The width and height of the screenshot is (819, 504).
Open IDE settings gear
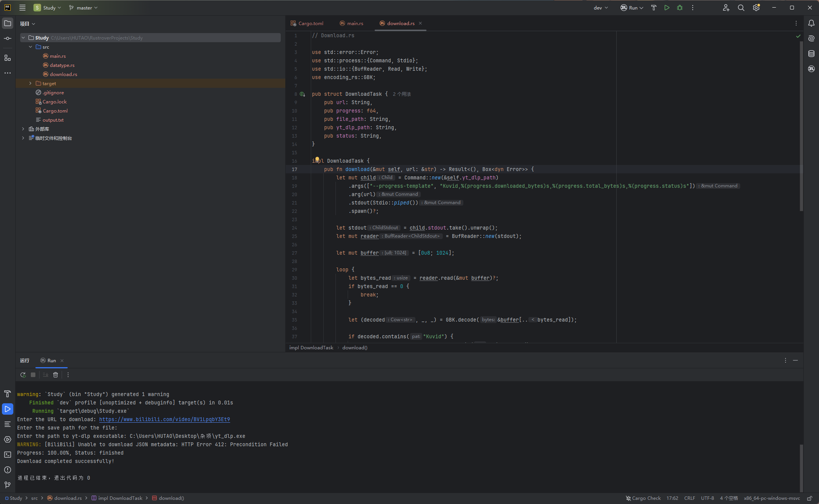[756, 8]
